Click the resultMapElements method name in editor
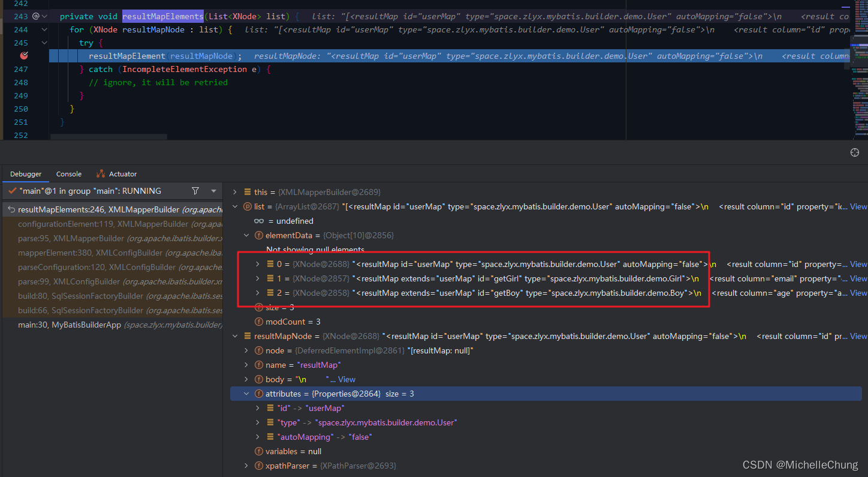This screenshot has height=477, width=868. pyautogui.click(x=163, y=16)
